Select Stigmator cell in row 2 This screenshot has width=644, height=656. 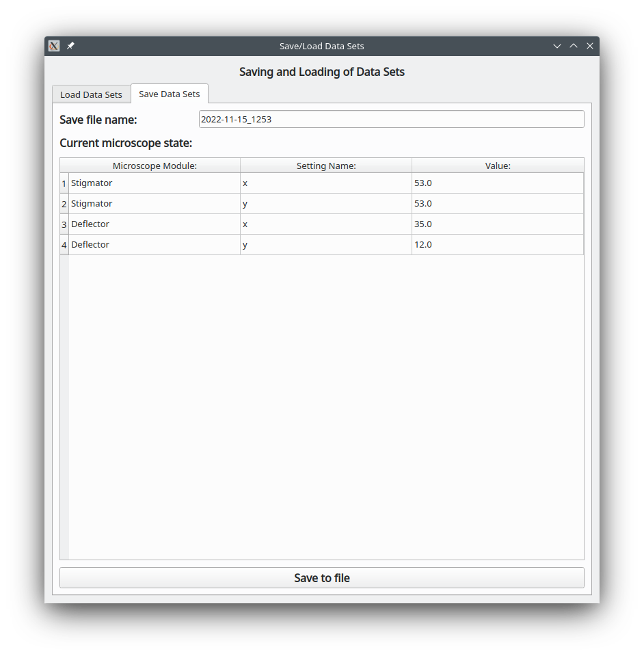pos(155,204)
